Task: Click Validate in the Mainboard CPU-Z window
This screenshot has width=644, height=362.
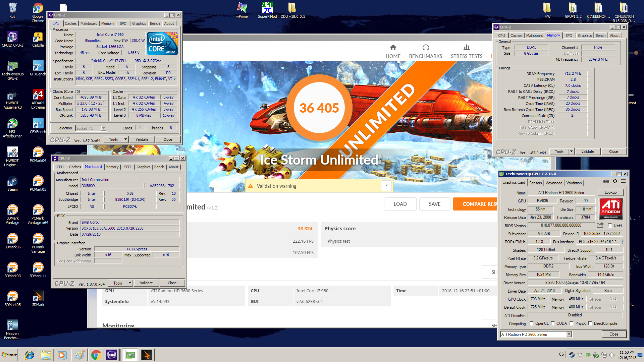Action: click(x=146, y=283)
